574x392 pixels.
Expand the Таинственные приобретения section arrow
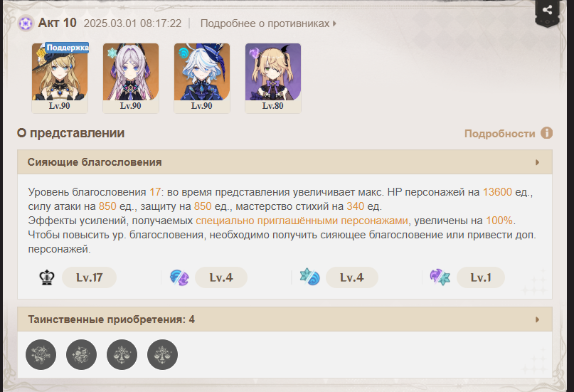click(x=537, y=319)
